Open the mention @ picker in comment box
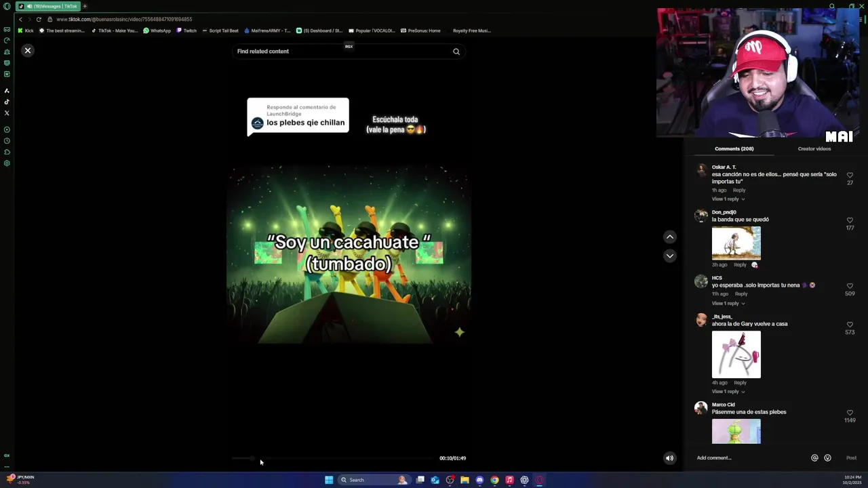 pyautogui.click(x=815, y=458)
